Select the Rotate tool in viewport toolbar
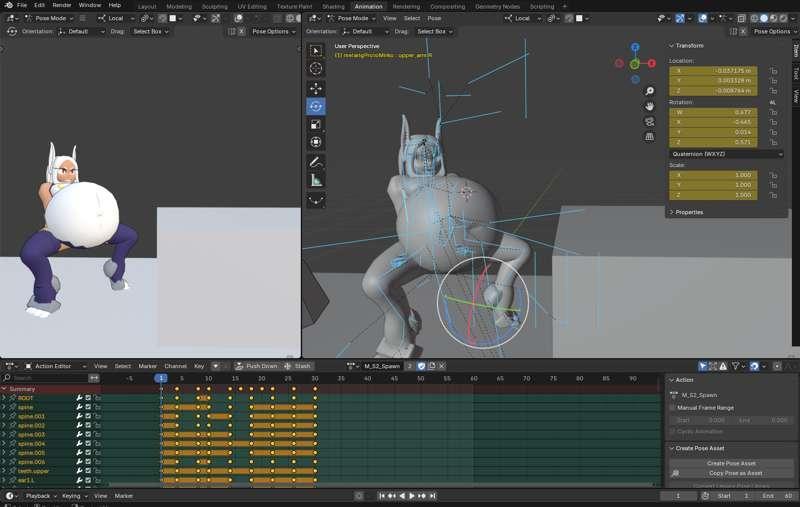The width and height of the screenshot is (800, 507). (316, 106)
